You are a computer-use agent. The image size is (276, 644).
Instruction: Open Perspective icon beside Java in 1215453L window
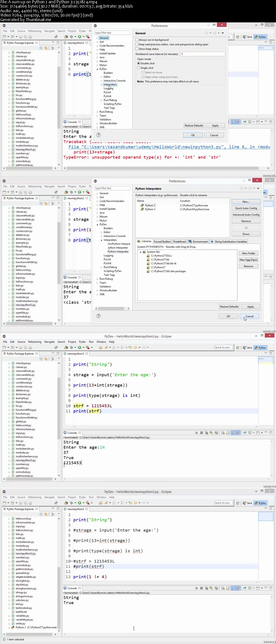238,347
